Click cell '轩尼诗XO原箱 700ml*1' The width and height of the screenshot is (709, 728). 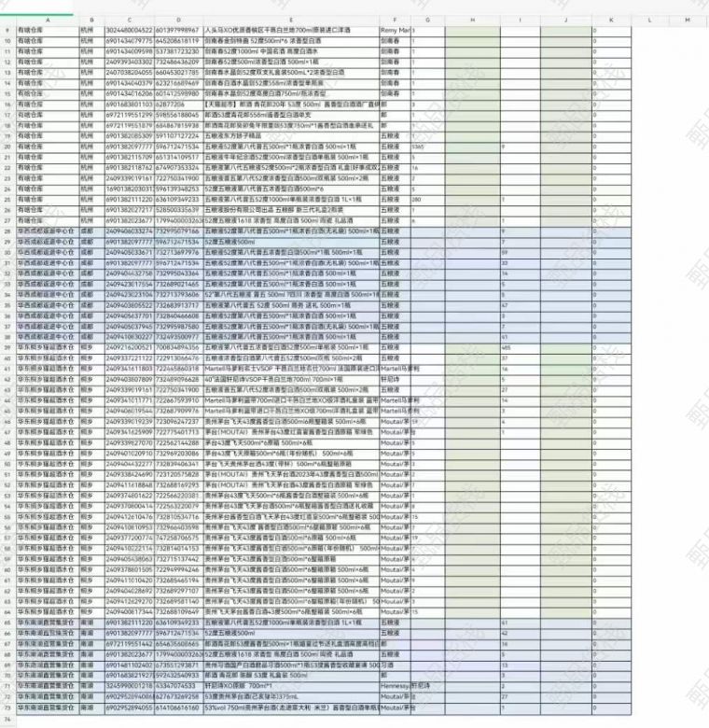pyautogui.click(x=291, y=685)
